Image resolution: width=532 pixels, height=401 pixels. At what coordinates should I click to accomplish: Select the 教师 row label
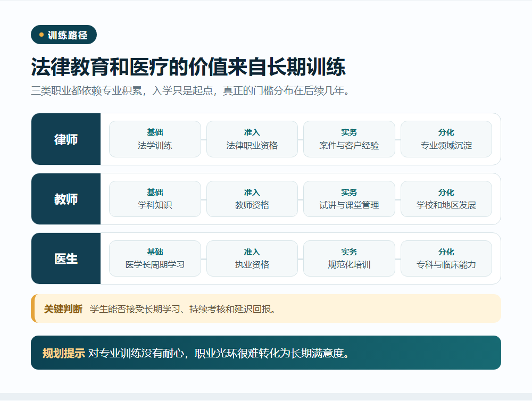[66, 199]
